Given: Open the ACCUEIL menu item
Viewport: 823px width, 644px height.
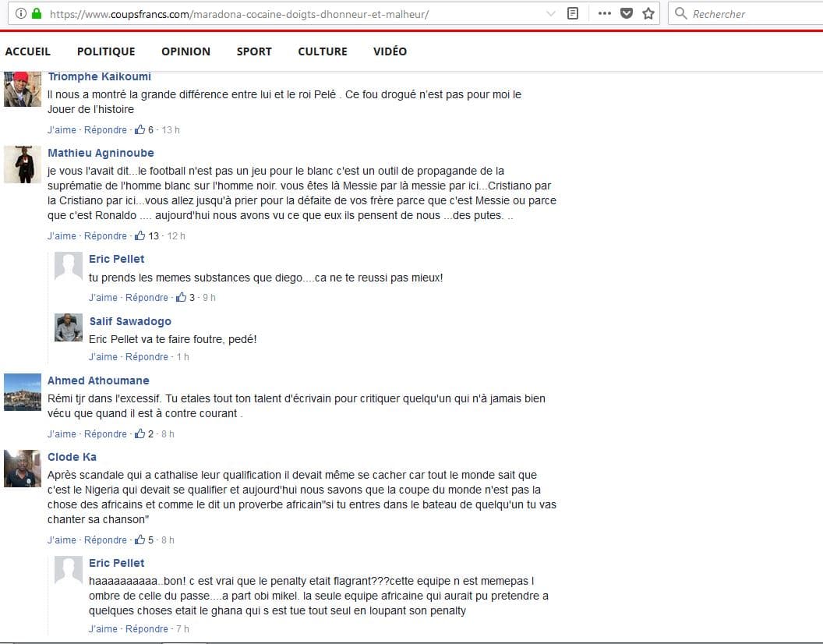Looking at the screenshot, I should pyautogui.click(x=28, y=51).
